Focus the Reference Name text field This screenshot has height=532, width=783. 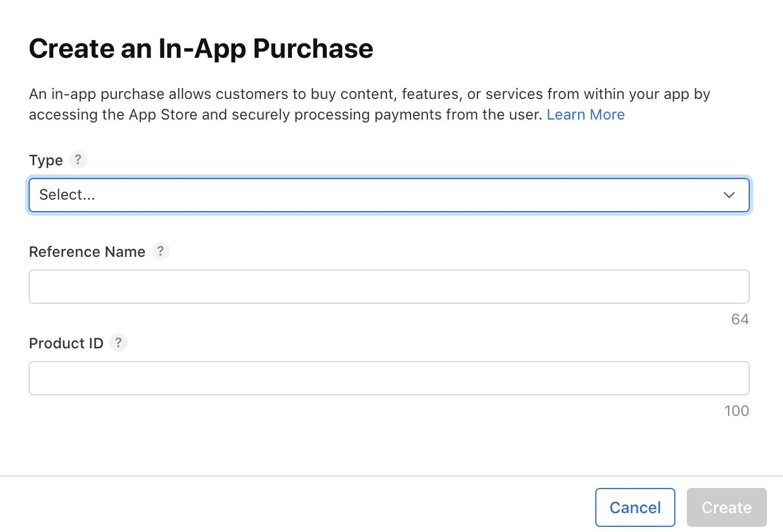[389, 287]
